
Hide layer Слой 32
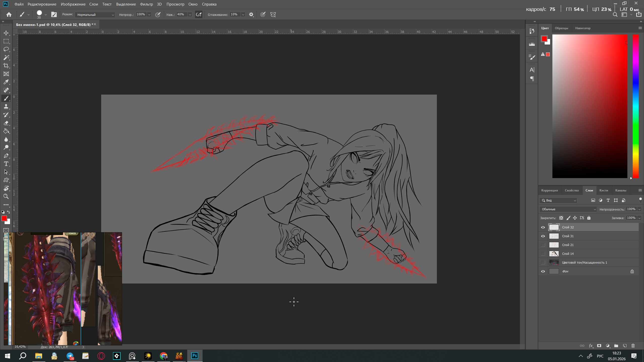pyautogui.click(x=543, y=227)
